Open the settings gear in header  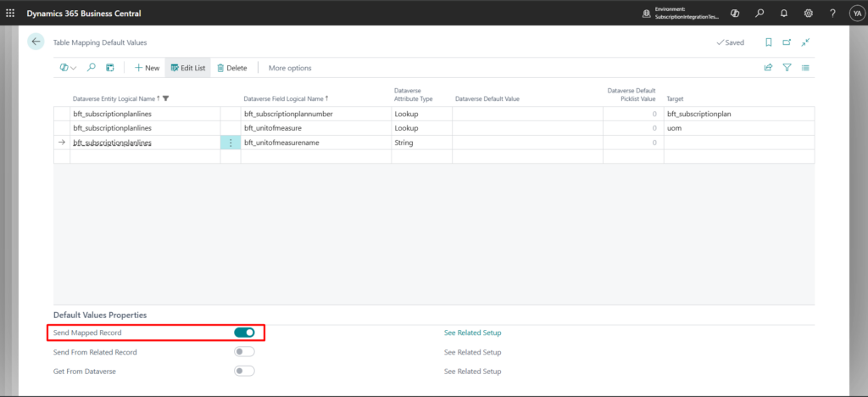click(808, 13)
